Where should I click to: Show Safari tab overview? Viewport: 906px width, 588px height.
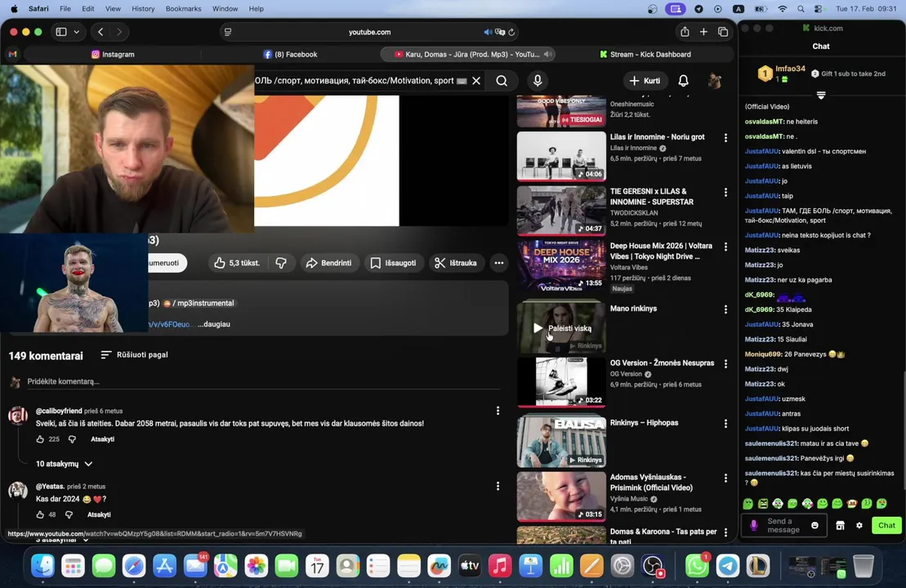pos(723,32)
